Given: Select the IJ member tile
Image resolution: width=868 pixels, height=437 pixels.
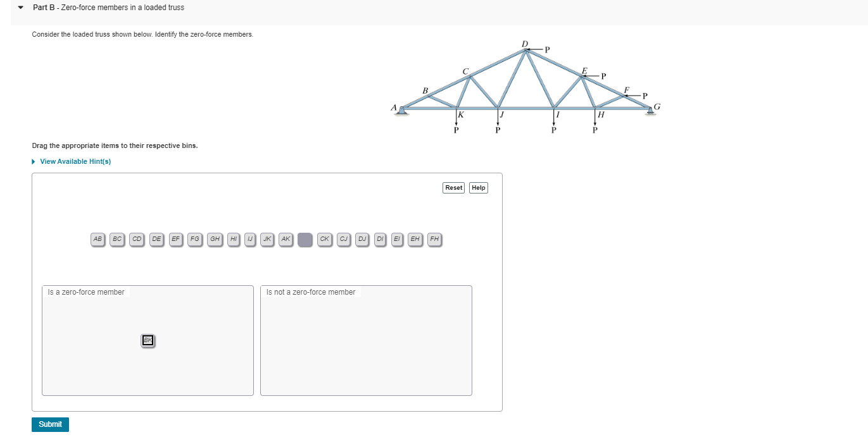Looking at the screenshot, I should click(x=250, y=240).
